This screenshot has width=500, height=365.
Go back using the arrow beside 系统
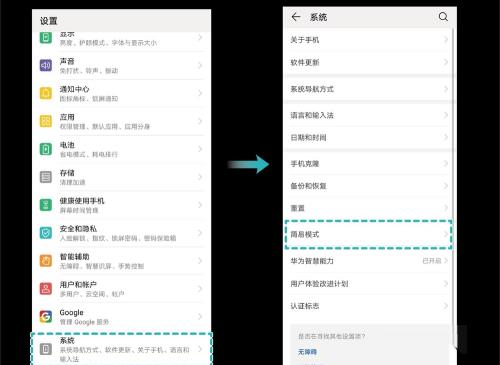point(296,17)
